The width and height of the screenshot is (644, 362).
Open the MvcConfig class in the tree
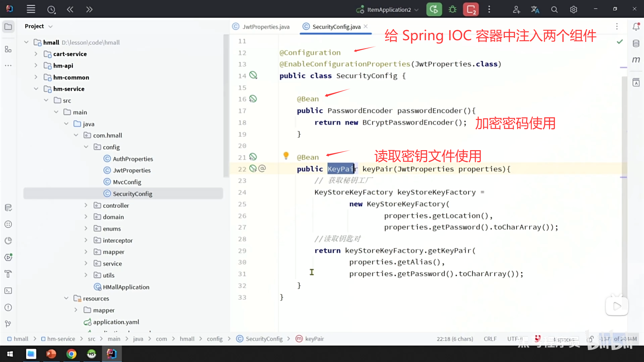127,182
